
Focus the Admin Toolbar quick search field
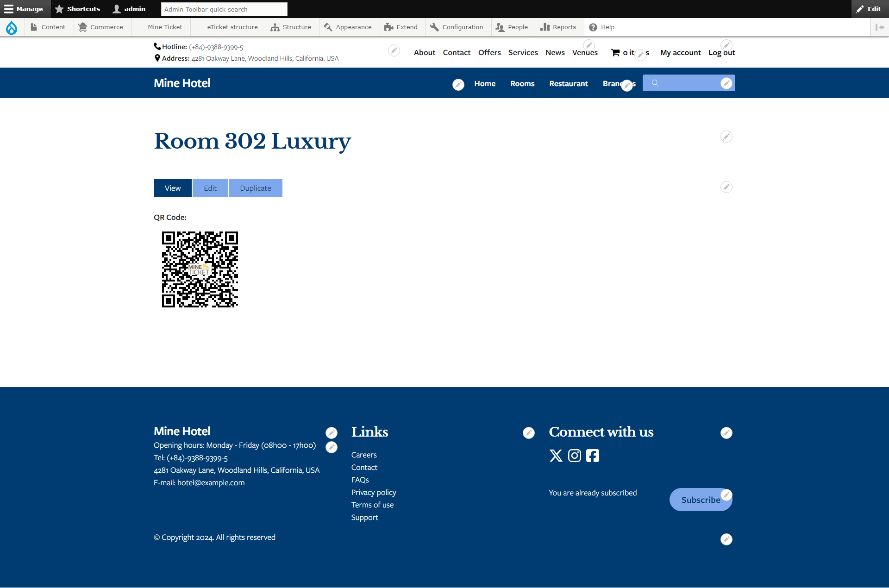point(224,9)
